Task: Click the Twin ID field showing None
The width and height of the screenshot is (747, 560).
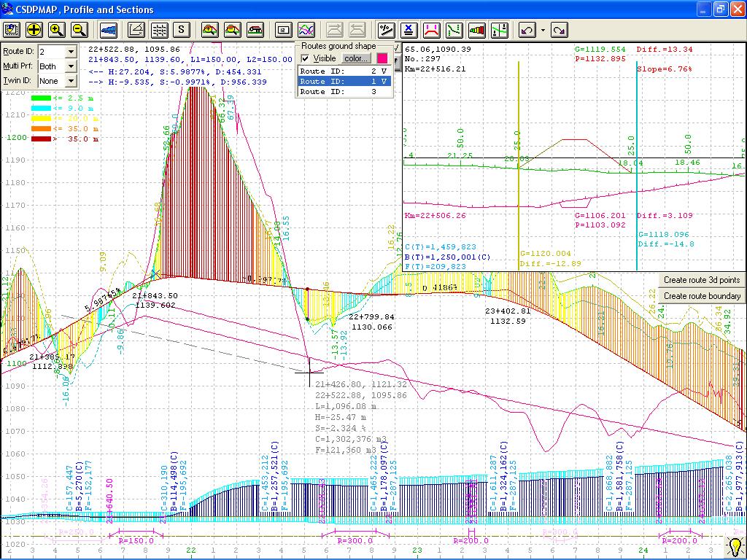Action: coord(52,81)
